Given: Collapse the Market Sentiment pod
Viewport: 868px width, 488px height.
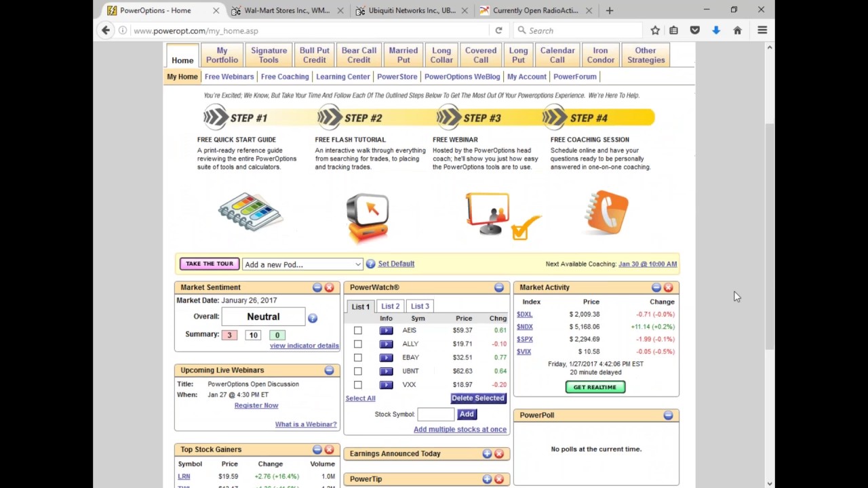Looking at the screenshot, I should [x=317, y=287].
